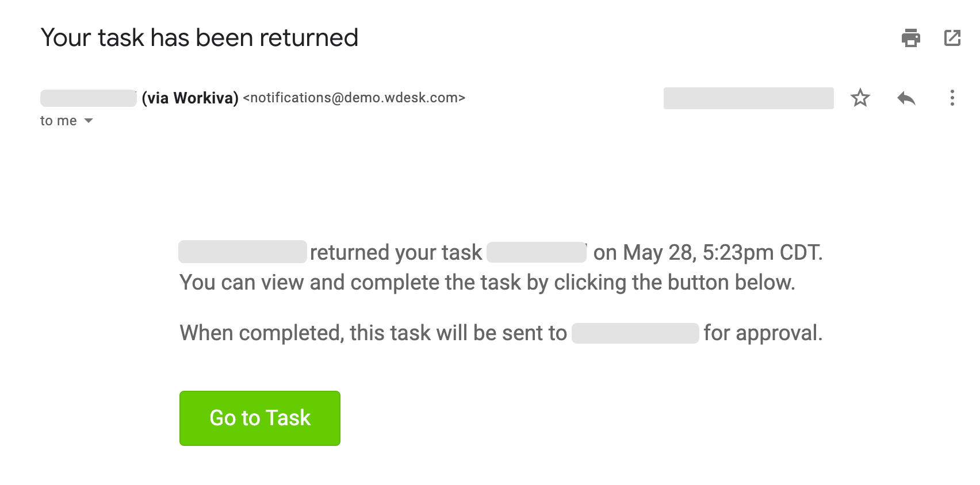Click the blurred date block beside the star
This screenshot has height=485, width=980.
[748, 98]
